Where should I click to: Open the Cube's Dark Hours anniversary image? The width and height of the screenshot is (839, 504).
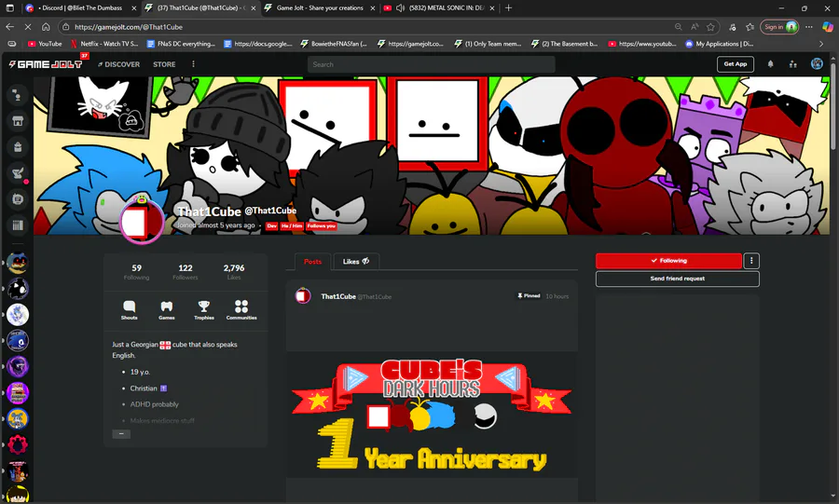[432, 415]
